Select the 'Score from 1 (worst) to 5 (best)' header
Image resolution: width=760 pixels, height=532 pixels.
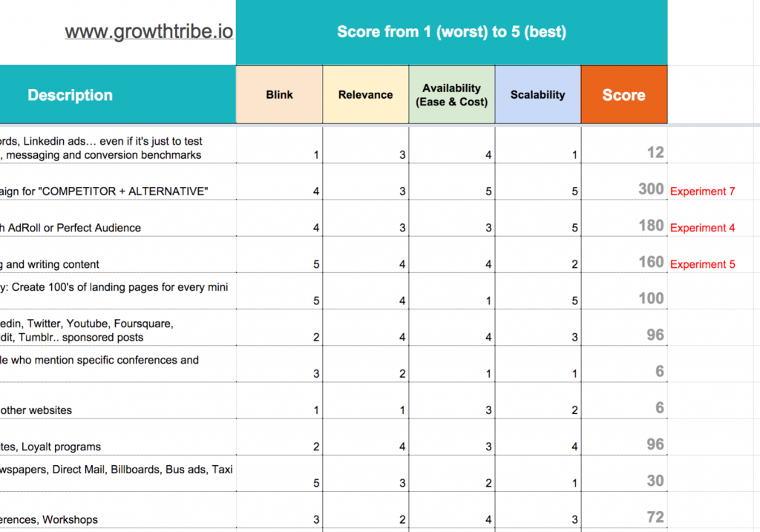[452, 32]
